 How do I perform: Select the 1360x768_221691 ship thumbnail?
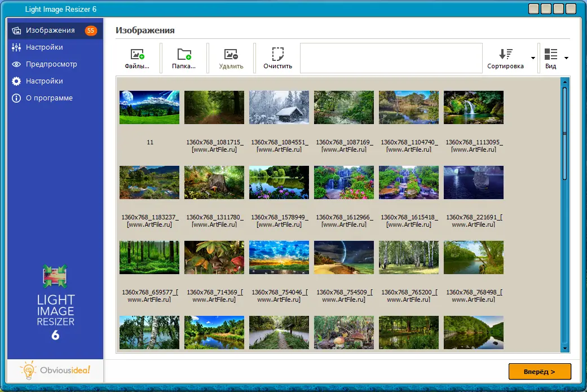(474, 182)
